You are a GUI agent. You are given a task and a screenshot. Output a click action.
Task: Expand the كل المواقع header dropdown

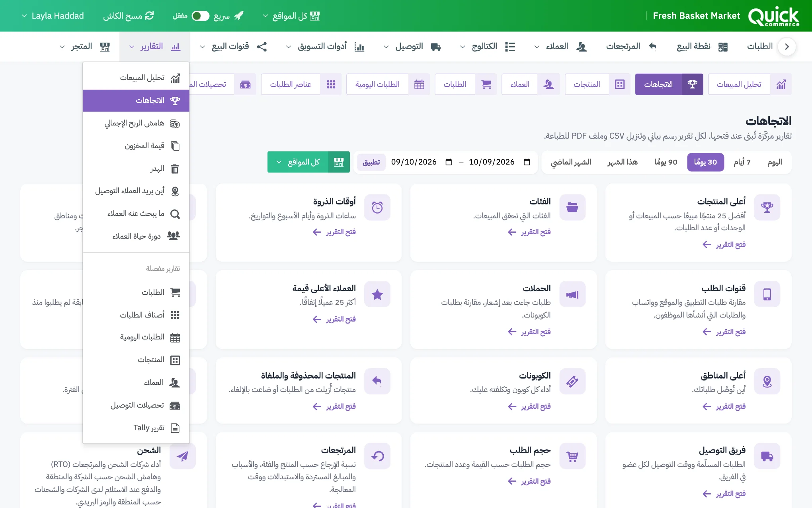(291, 16)
